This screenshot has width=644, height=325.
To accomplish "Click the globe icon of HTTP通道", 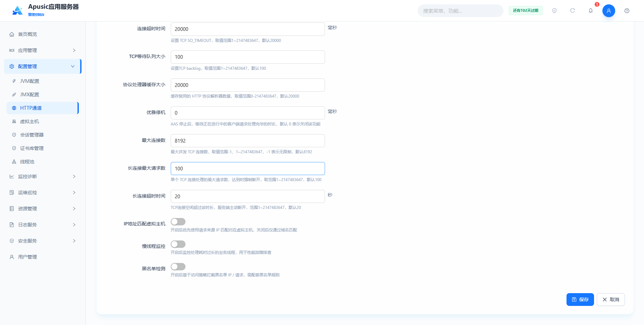I will point(14,108).
